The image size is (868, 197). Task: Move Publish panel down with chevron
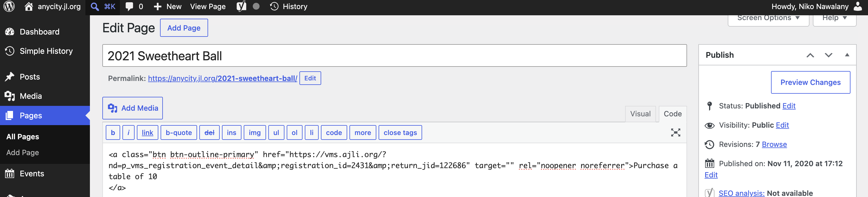click(828, 55)
